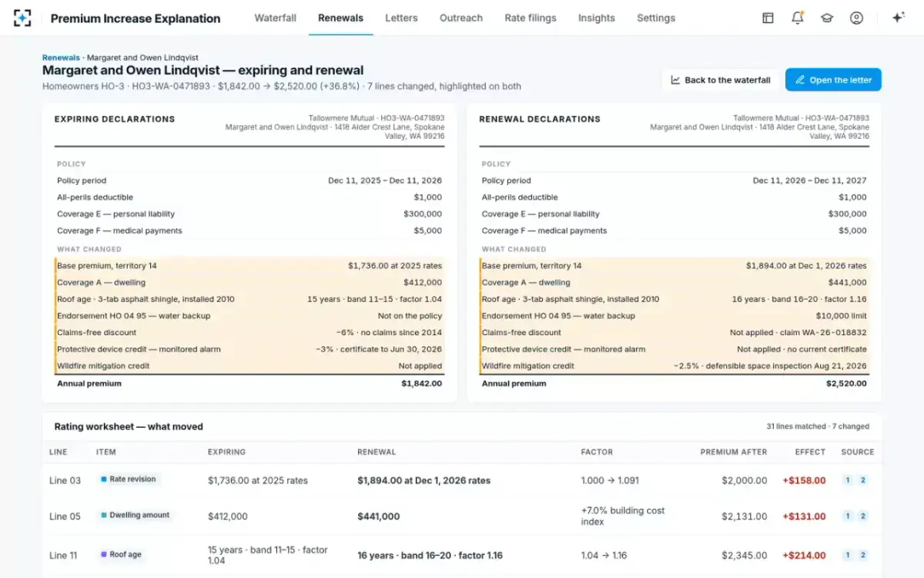View the Insights tab
The height and width of the screenshot is (578, 924).
597,18
